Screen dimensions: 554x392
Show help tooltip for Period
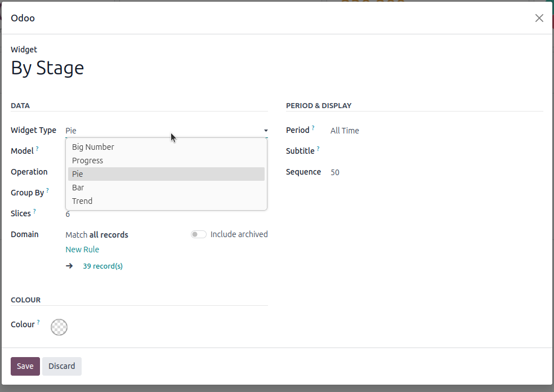pyautogui.click(x=313, y=128)
